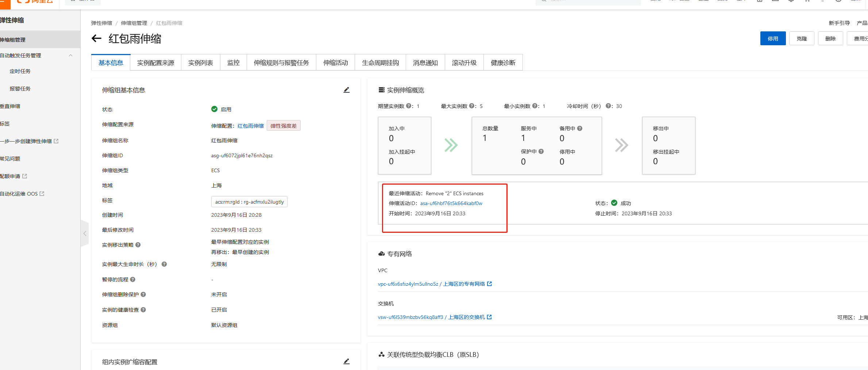Show the 备用中 help tooltip icon

click(x=580, y=128)
